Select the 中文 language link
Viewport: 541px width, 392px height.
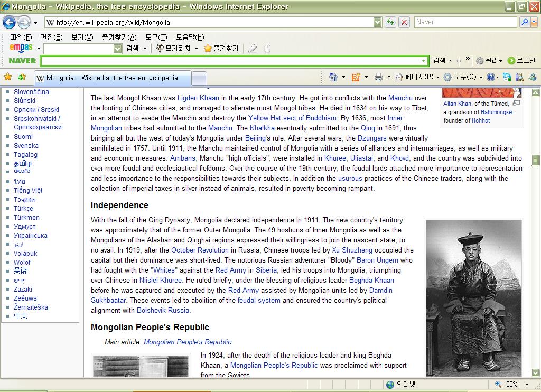21,316
